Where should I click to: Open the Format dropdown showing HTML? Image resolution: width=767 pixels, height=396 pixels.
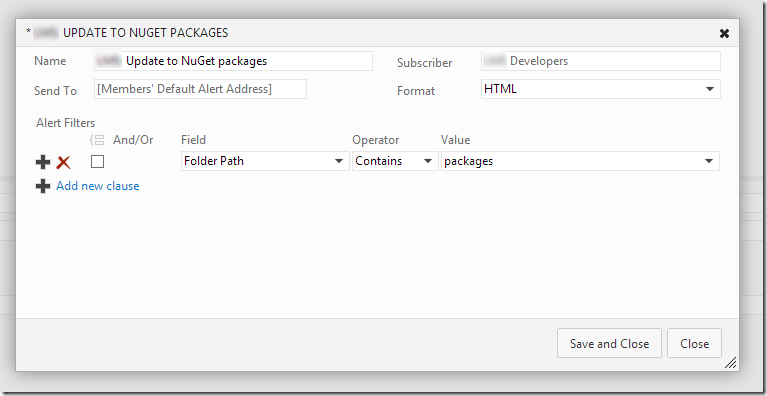click(x=601, y=89)
